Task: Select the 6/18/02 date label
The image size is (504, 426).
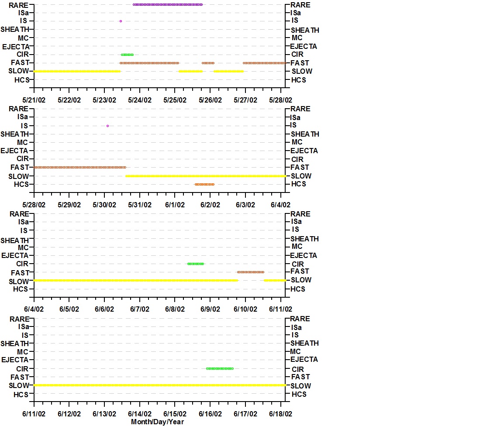Action: coord(281,414)
